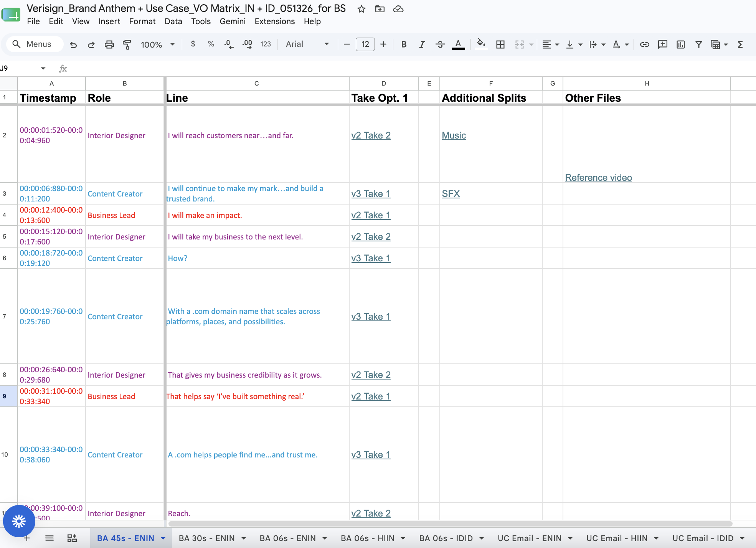Open the Gemini menu
The height and width of the screenshot is (548, 756).
coord(233,21)
